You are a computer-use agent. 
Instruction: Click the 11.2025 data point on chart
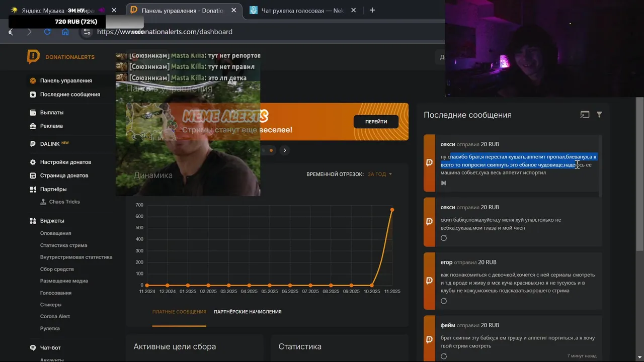pyautogui.click(x=392, y=210)
